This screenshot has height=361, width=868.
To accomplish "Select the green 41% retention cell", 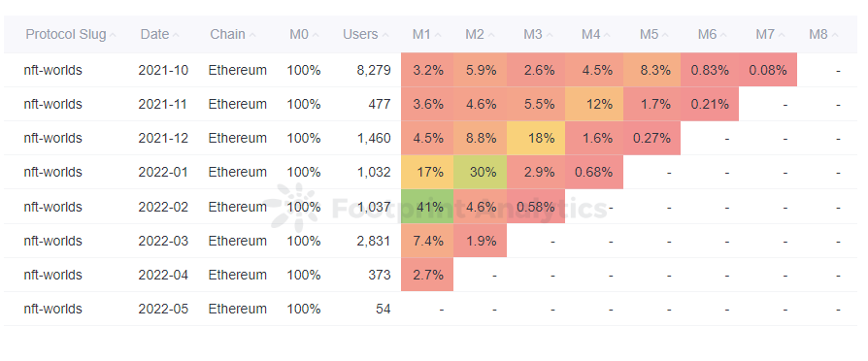I will (427, 207).
